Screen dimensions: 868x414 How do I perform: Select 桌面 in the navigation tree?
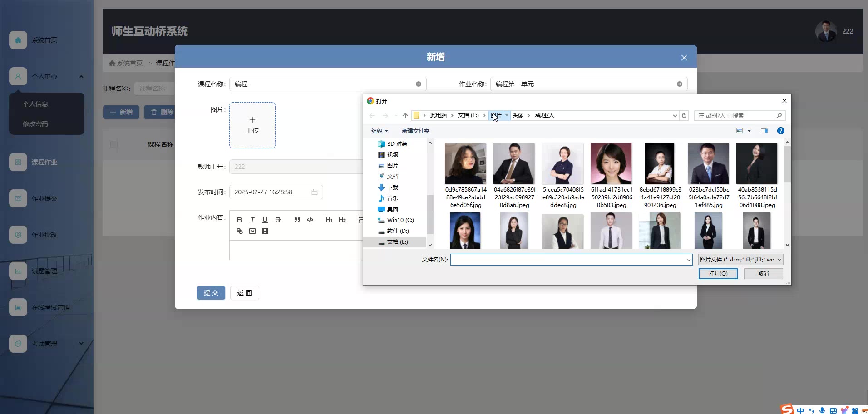tap(393, 209)
